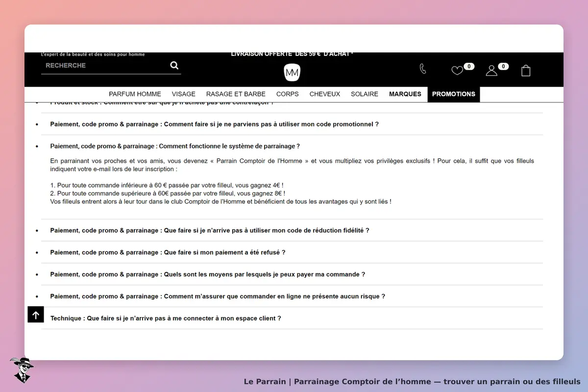
Task: Expand question about payment methods
Action: (207, 274)
